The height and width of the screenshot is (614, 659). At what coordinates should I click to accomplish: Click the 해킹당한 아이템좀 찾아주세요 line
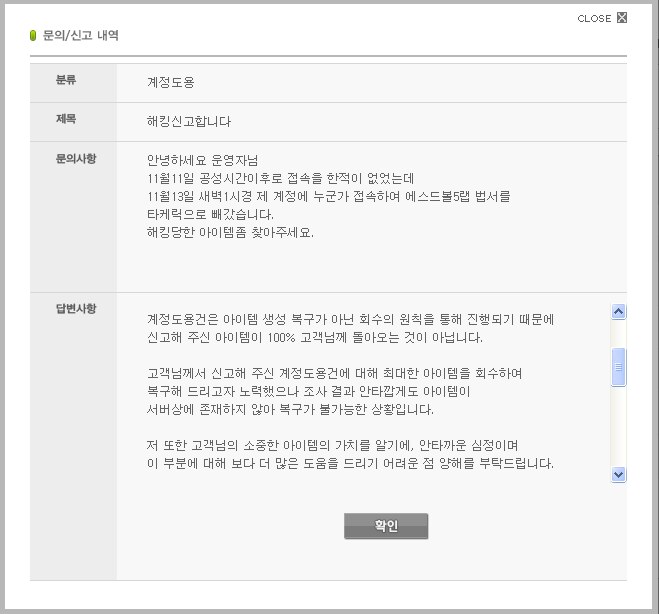(230, 232)
